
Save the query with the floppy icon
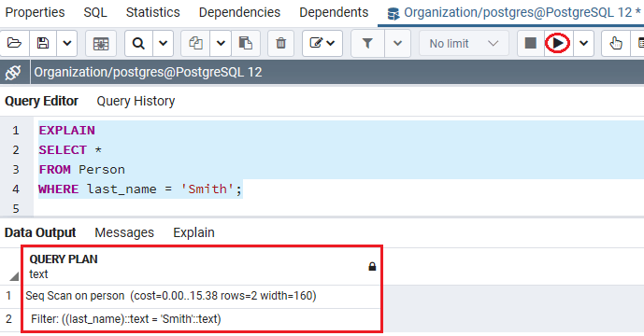click(x=43, y=43)
